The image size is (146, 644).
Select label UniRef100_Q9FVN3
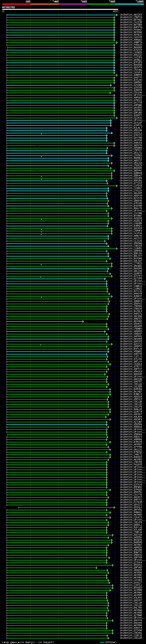[x=131, y=567]
